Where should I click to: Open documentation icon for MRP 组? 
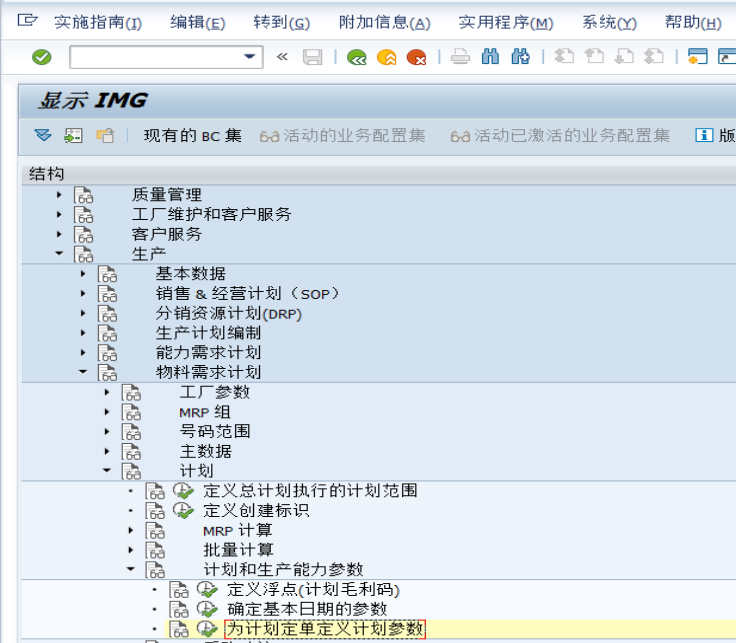(x=131, y=412)
